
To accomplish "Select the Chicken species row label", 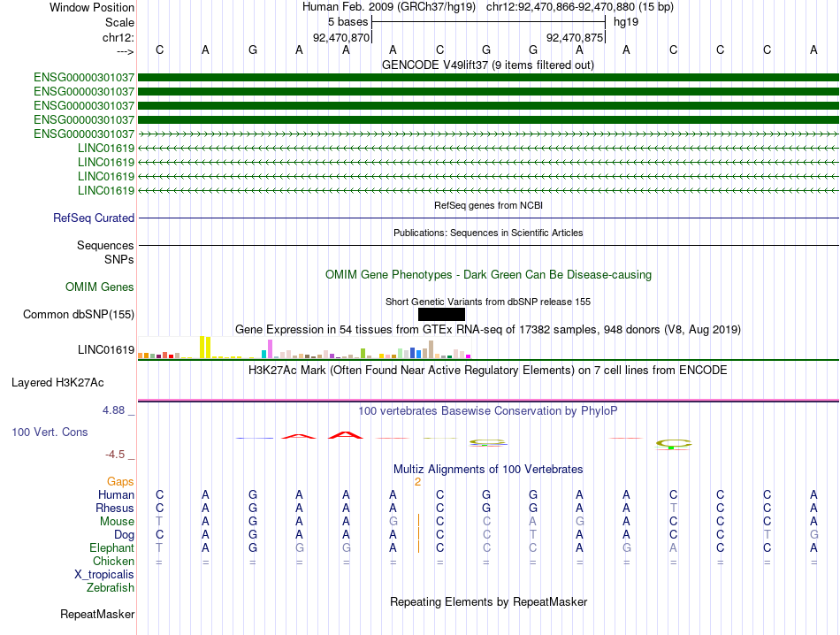I will [113, 561].
